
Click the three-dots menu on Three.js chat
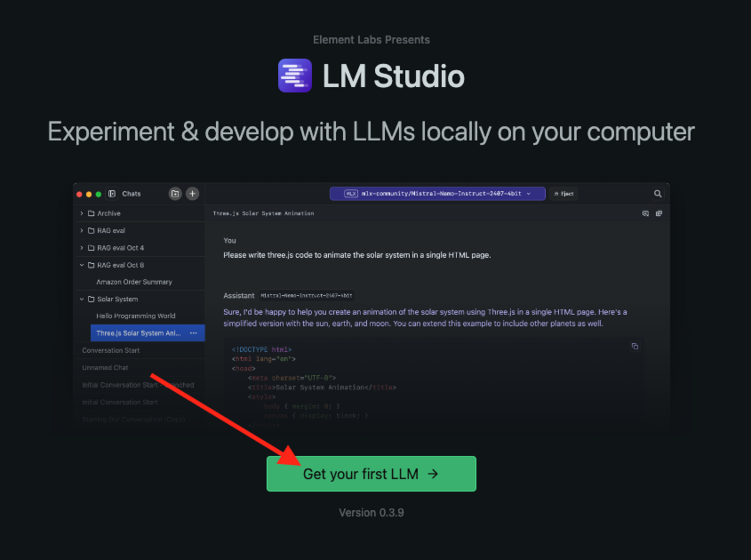point(194,333)
